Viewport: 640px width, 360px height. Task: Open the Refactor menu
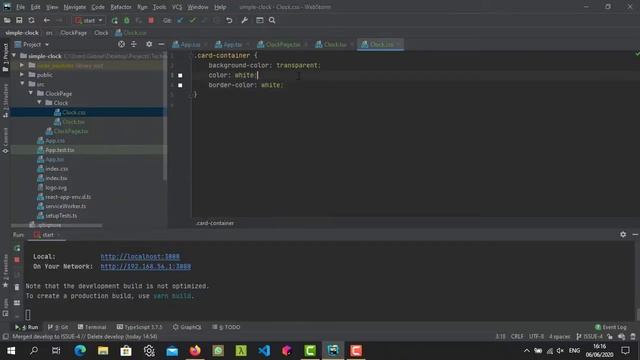click(121, 7)
